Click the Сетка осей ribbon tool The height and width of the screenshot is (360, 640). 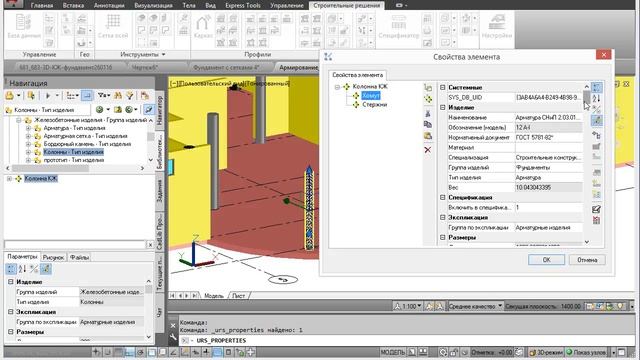click(x=113, y=26)
